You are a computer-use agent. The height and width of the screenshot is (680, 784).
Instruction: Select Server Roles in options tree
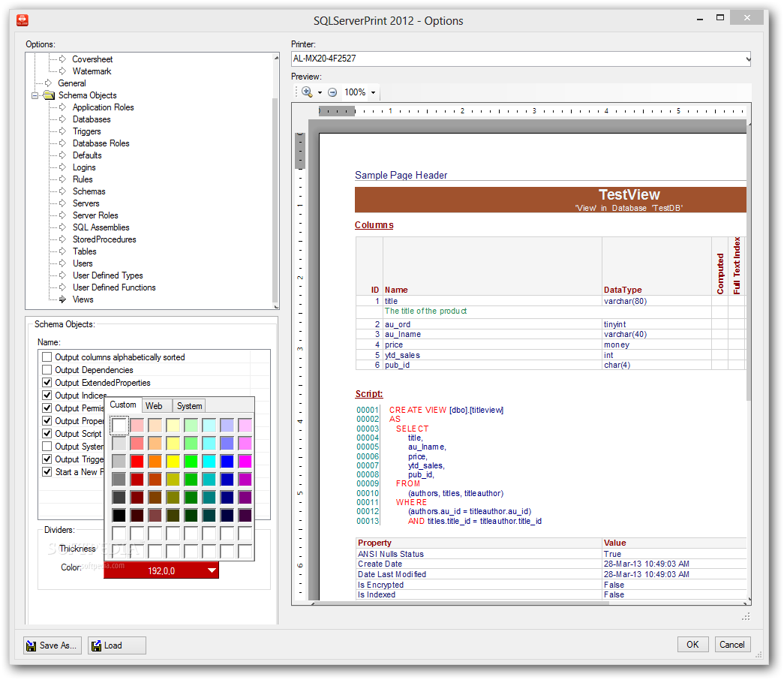click(95, 215)
